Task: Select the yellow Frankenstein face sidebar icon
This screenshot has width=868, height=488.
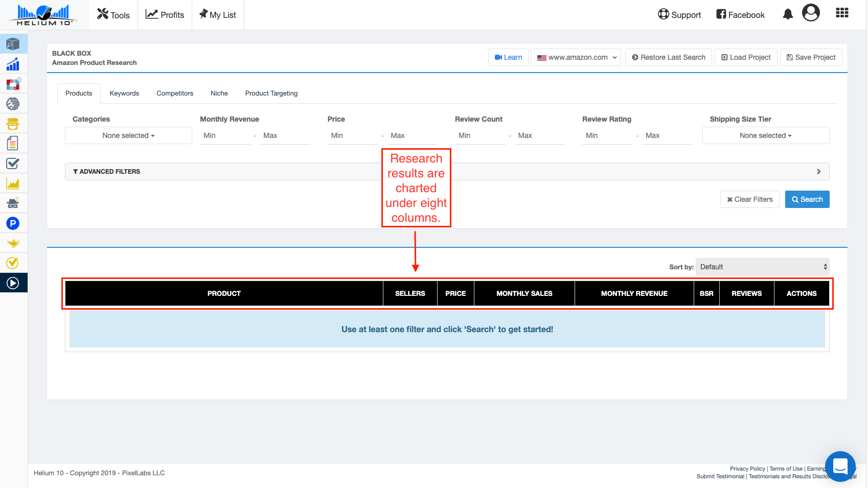Action: (13, 124)
